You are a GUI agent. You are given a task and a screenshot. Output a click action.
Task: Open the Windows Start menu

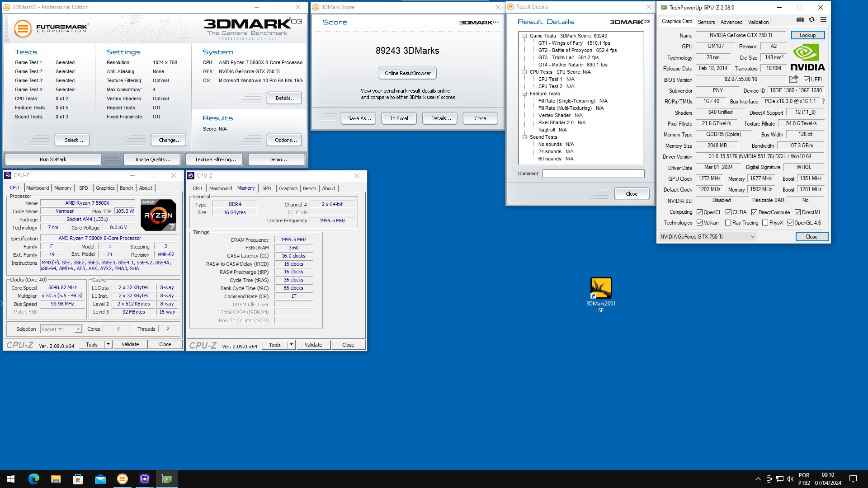pyautogui.click(x=11, y=479)
